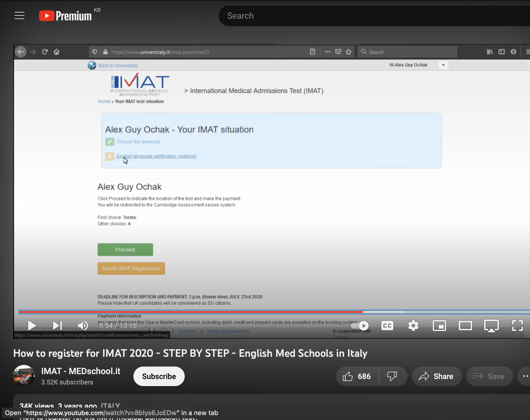The height and width of the screenshot is (420, 530).
Task: Dislike this video
Action: [392, 376]
